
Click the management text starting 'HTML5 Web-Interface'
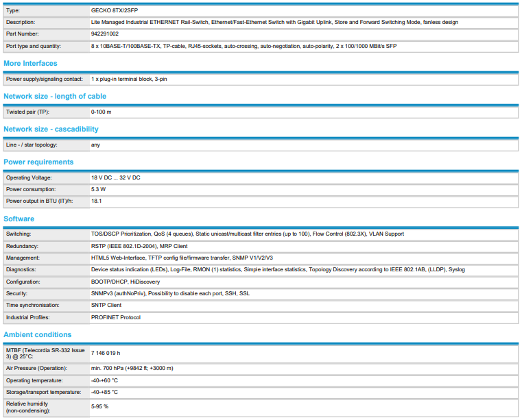pyautogui.click(x=182, y=258)
